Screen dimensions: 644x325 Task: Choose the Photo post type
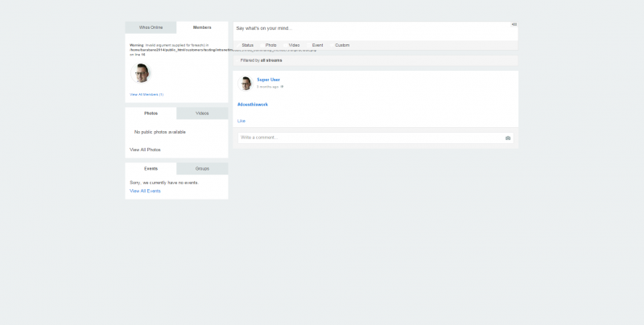(271, 45)
